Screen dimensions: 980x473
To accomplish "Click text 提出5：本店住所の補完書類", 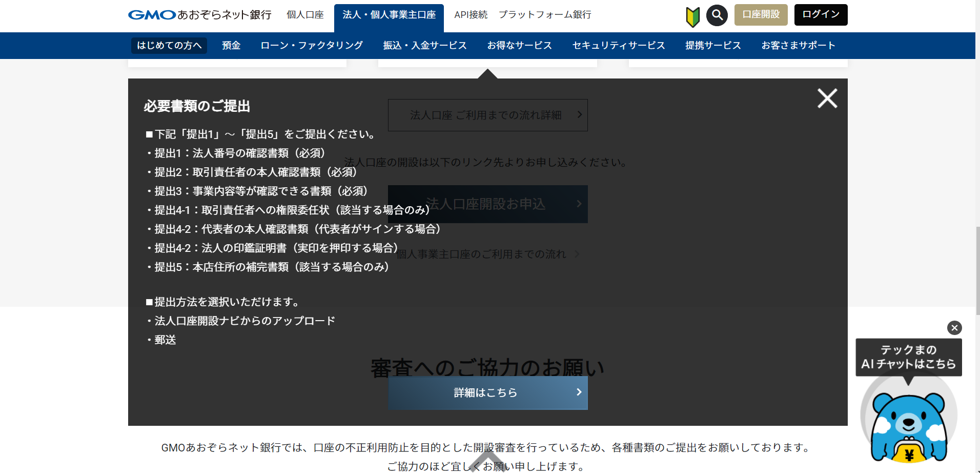I will (x=222, y=267).
